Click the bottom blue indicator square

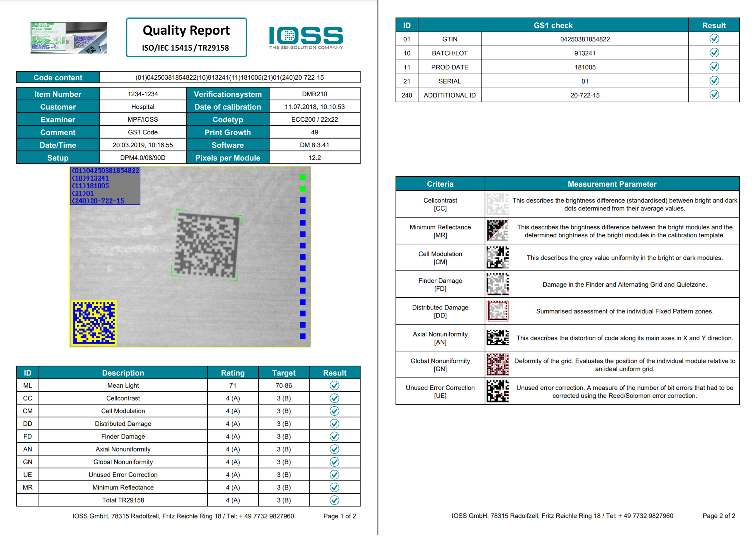tap(303, 337)
